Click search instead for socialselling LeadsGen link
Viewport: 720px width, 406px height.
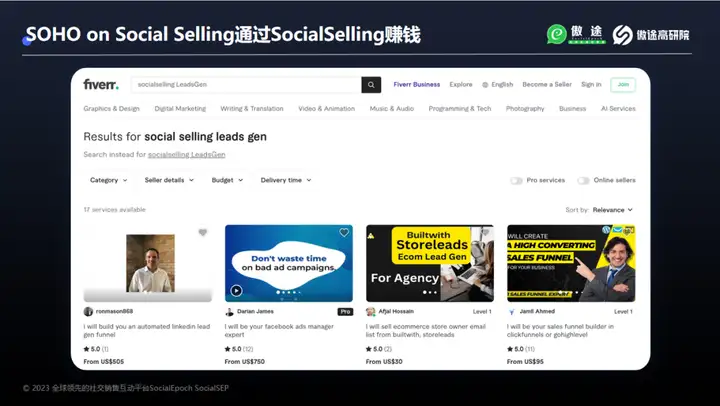pos(186,155)
